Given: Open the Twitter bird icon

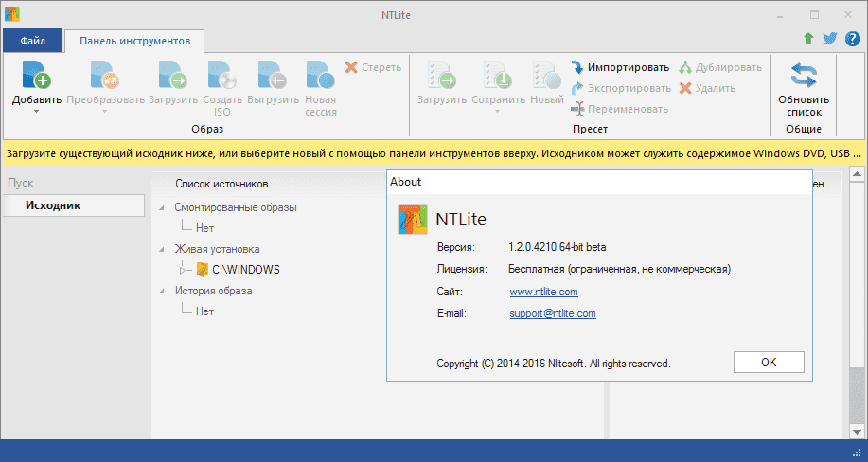Looking at the screenshot, I should (830, 39).
